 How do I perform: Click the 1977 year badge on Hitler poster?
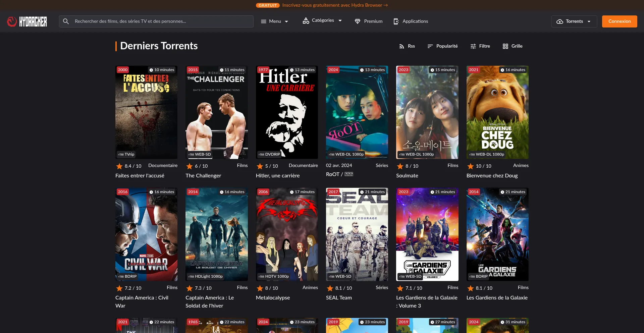tap(263, 70)
